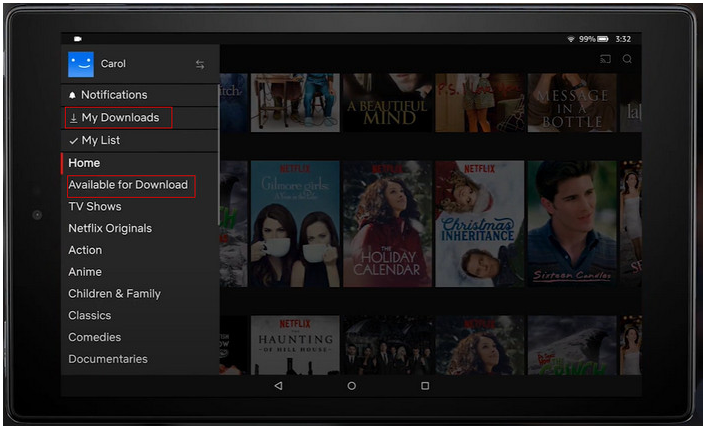Viewport: 706px width, 429px height.
Task: Open My Downloads from the sidebar
Action: [119, 118]
